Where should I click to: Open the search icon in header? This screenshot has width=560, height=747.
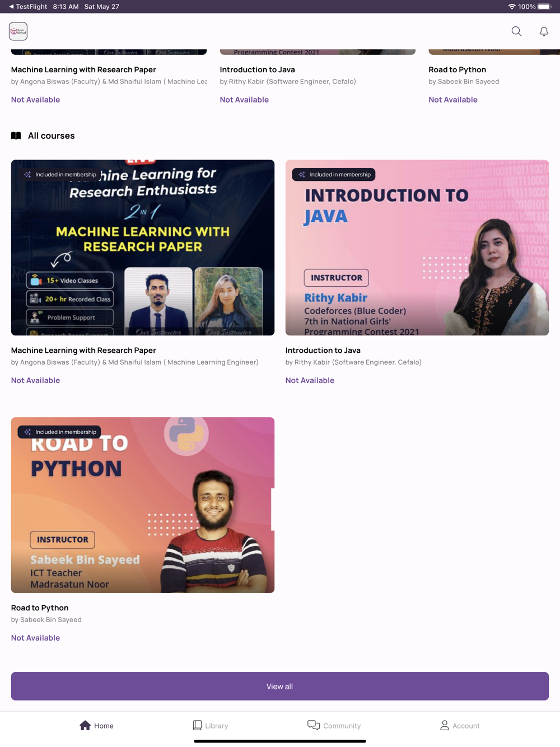tap(516, 31)
